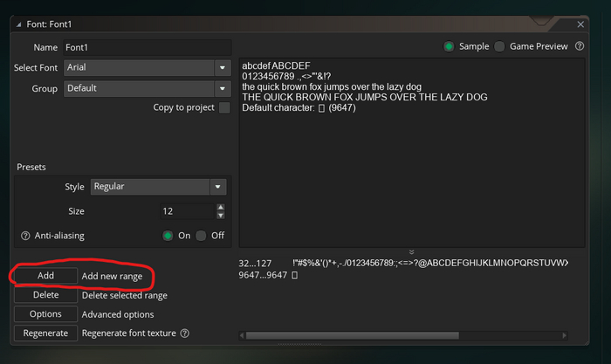Select the 9647...9647 character range row
Screen dimensions: 611x364
(403, 275)
